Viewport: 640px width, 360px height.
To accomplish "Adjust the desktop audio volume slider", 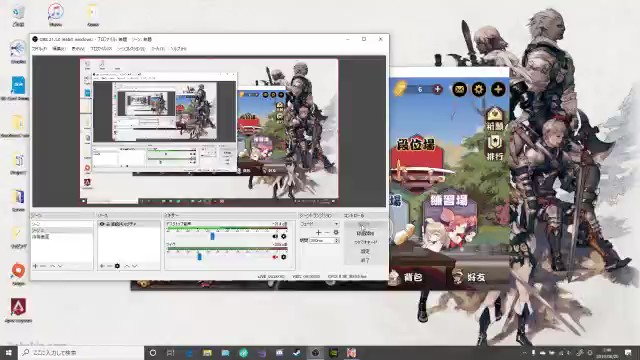I will (x=212, y=236).
